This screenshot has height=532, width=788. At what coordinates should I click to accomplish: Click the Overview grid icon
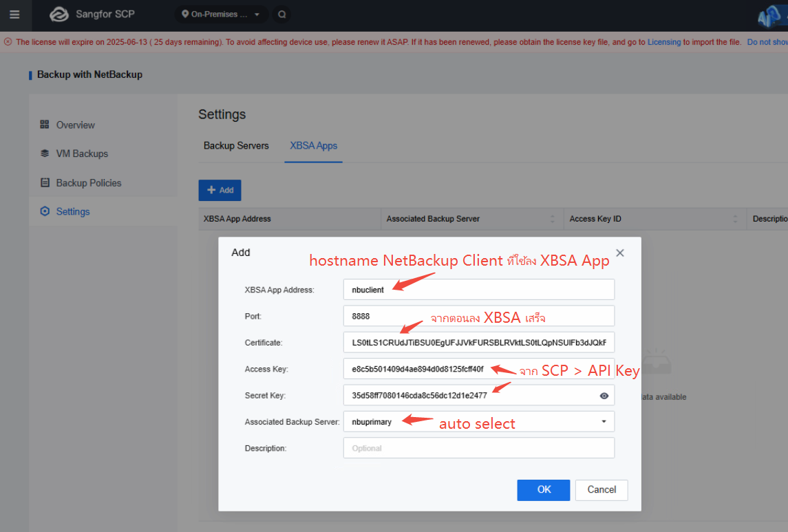pyautogui.click(x=45, y=125)
